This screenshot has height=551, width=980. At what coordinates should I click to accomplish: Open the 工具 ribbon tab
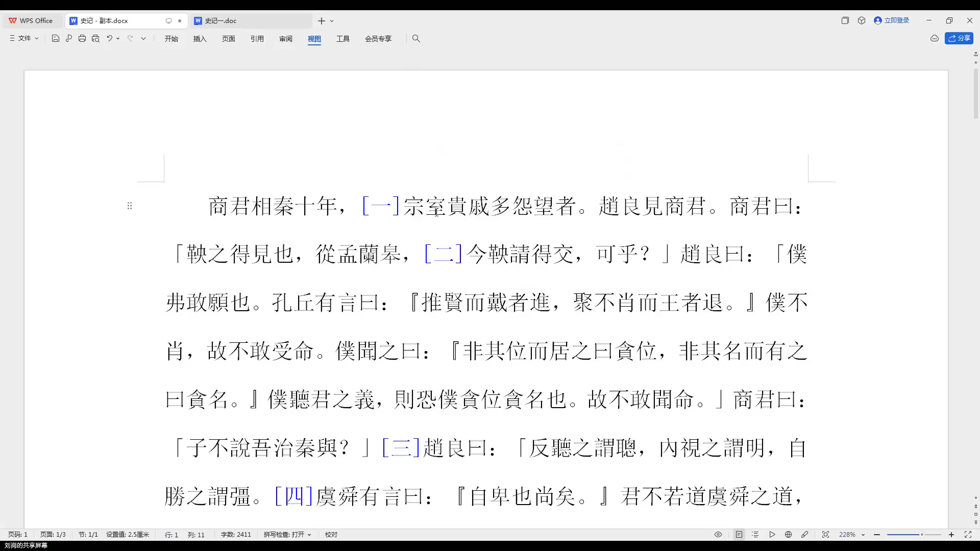coord(343,39)
